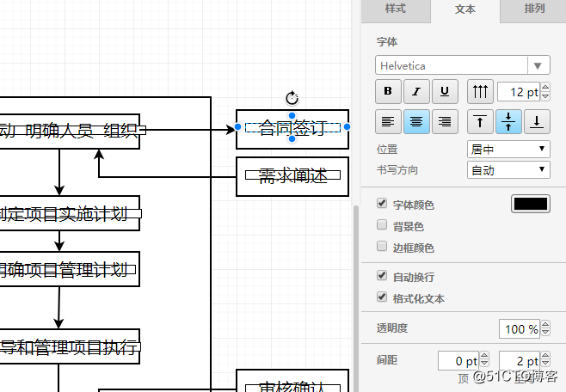Click the 0 pt spacing field
The image size is (566, 392).
(458, 361)
